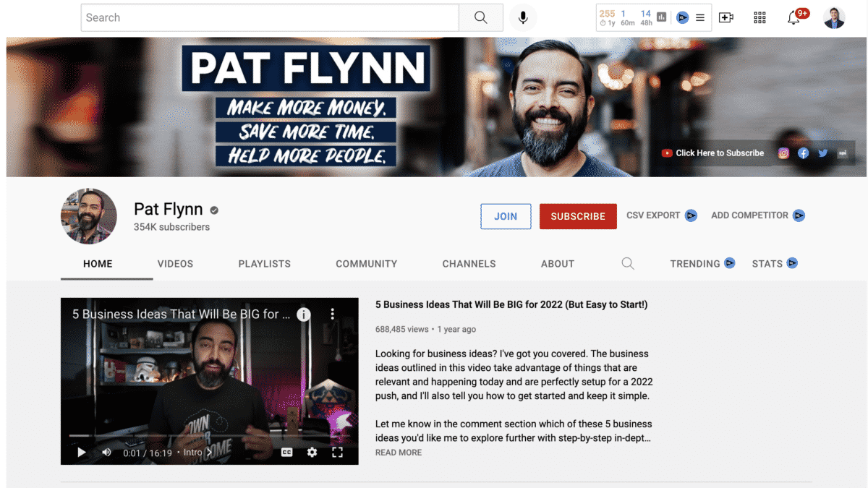Open account avatar menu

[x=834, y=17]
